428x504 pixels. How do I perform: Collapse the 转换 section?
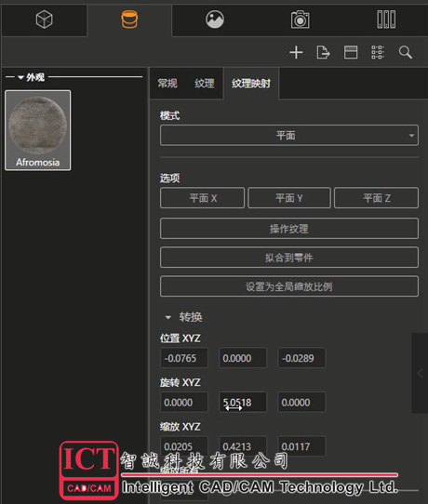[x=167, y=318]
